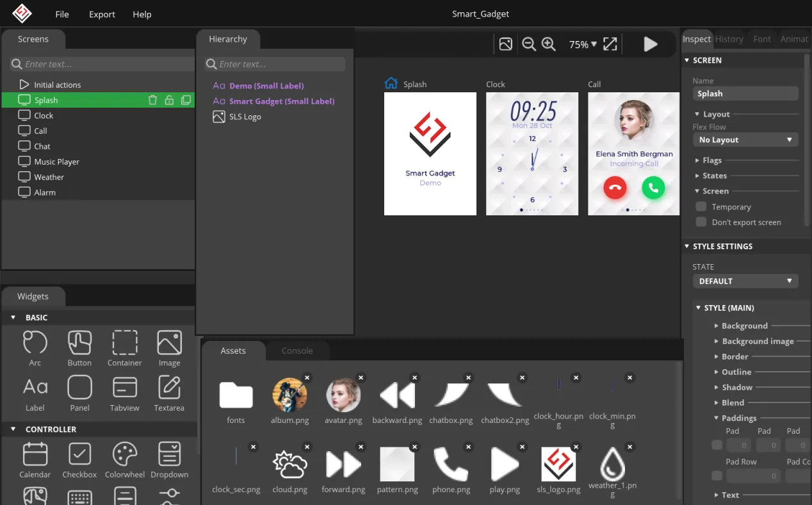The image size is (812, 505).
Task: Remove the sls_logo.png asset
Action: pyautogui.click(x=576, y=447)
